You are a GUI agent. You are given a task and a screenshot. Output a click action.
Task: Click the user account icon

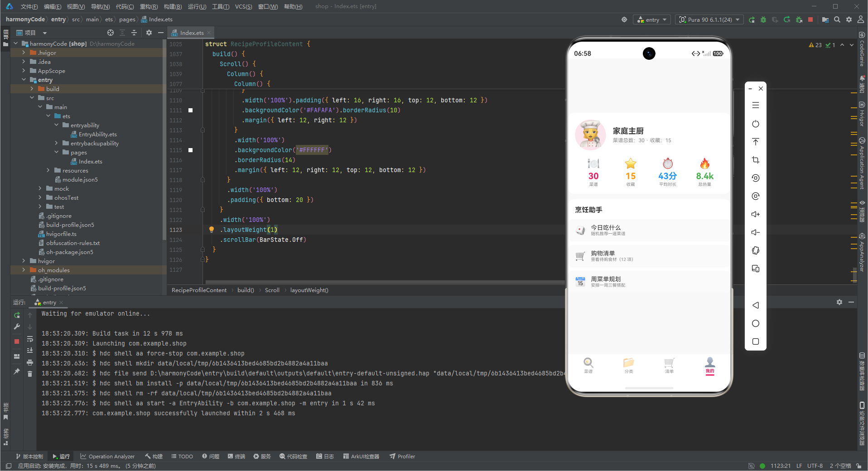tap(861, 19)
